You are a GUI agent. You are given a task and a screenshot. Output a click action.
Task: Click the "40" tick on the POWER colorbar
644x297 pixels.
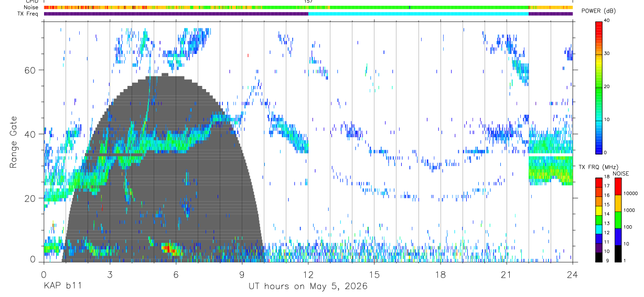click(x=607, y=21)
